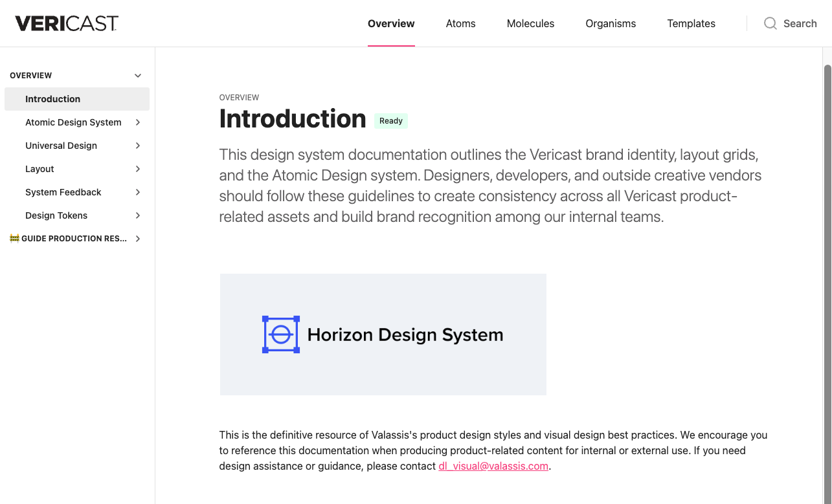Click the 'Horizon Design System' banner text
Image resolution: width=832 pixels, height=504 pixels.
pyautogui.click(x=405, y=335)
